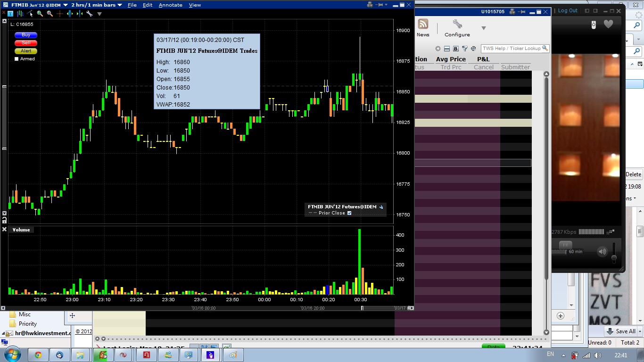Screen dimensions: 644x362
Task: Click the chart time range scrollbar handle
Action: point(362,308)
